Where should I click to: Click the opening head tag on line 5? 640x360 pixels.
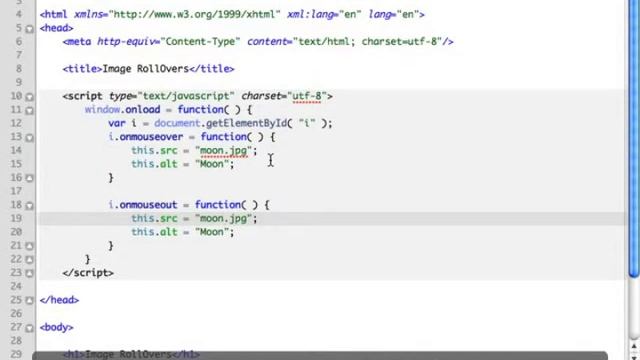click(56, 28)
